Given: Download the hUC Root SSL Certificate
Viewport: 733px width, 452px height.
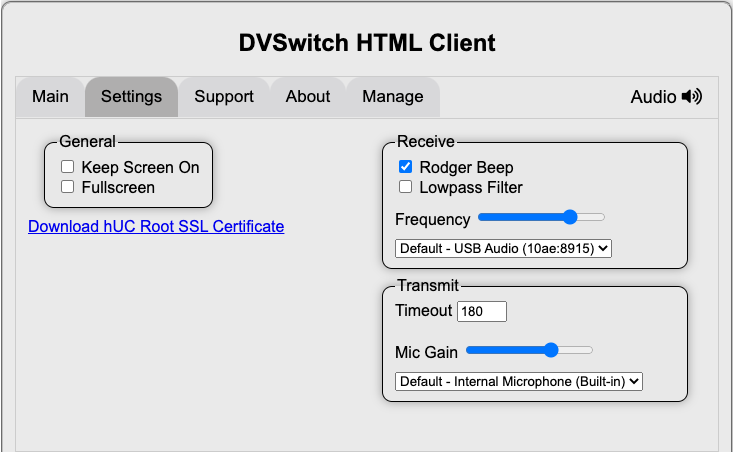Looking at the screenshot, I should point(156,227).
